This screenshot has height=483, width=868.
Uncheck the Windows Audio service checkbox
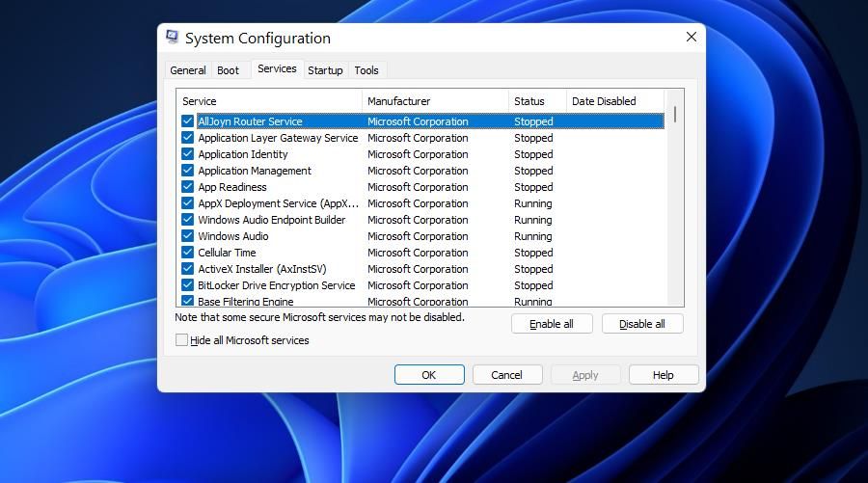click(x=187, y=236)
